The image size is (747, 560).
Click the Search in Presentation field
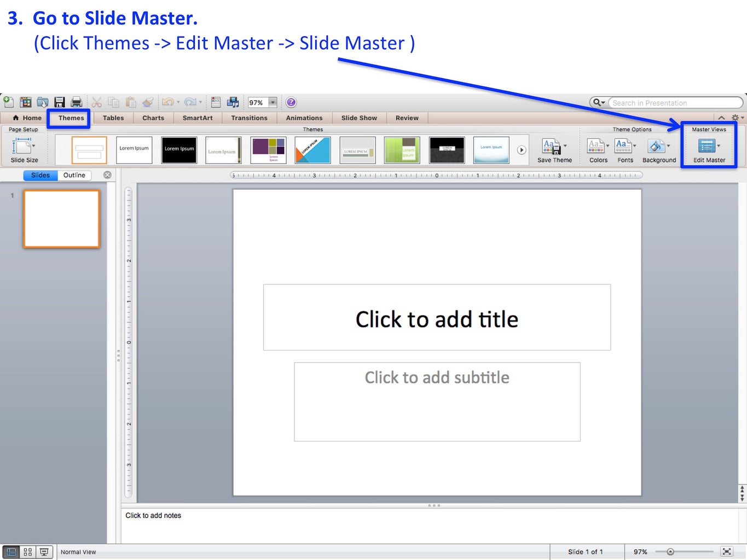pos(673,102)
